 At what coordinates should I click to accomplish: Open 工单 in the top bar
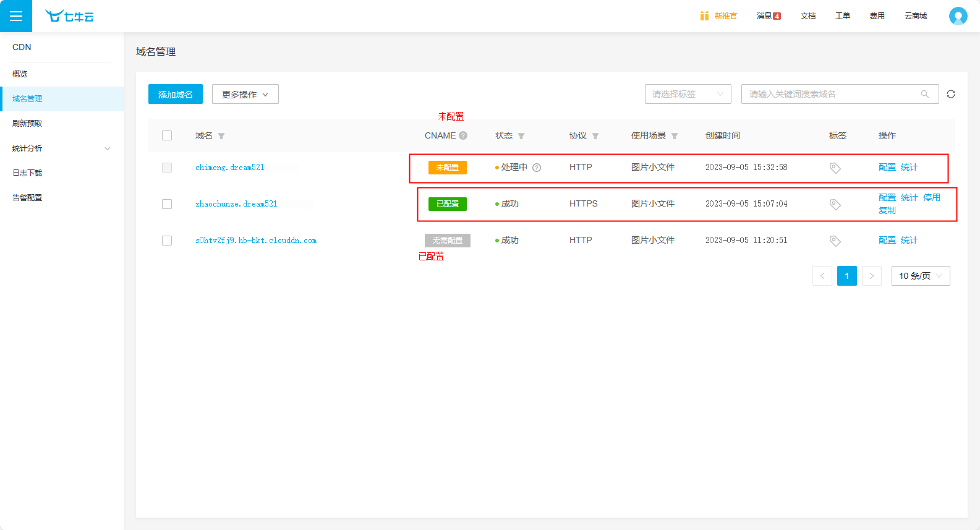[843, 16]
